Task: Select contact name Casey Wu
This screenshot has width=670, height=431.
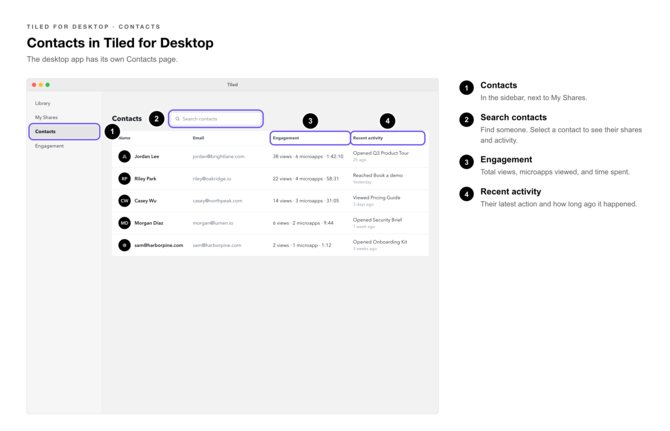Action: (145, 201)
